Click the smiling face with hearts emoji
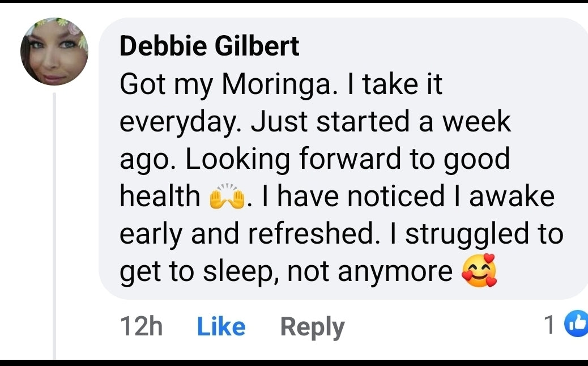 click(479, 271)
